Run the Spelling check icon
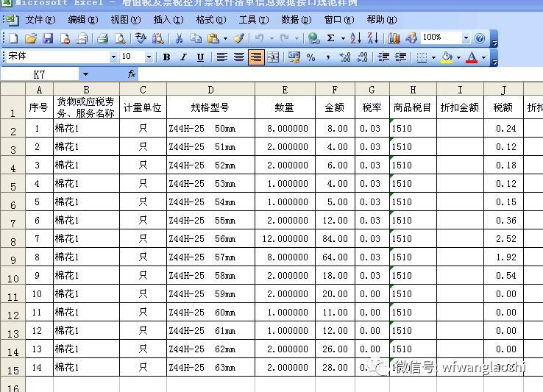This screenshot has height=392, width=543. [x=141, y=38]
